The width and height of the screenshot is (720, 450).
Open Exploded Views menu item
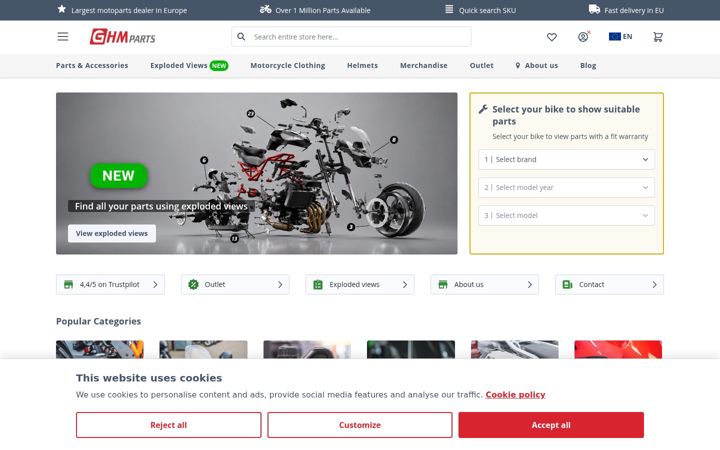click(x=179, y=66)
